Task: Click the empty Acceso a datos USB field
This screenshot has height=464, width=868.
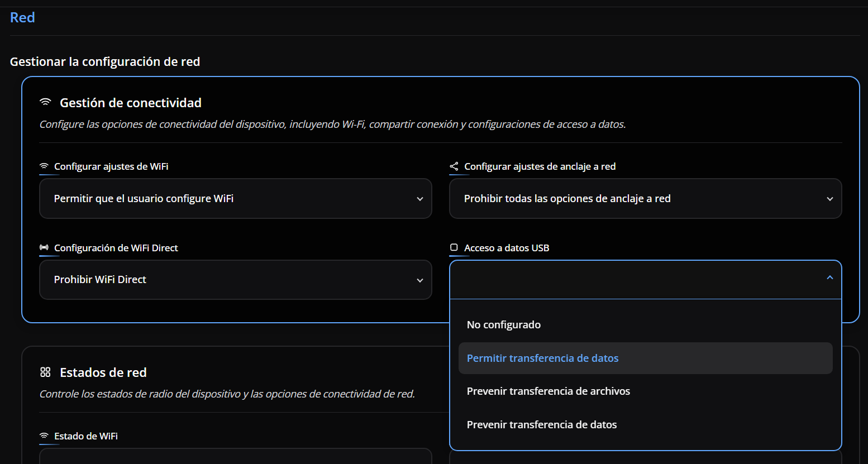Action: coord(631,280)
